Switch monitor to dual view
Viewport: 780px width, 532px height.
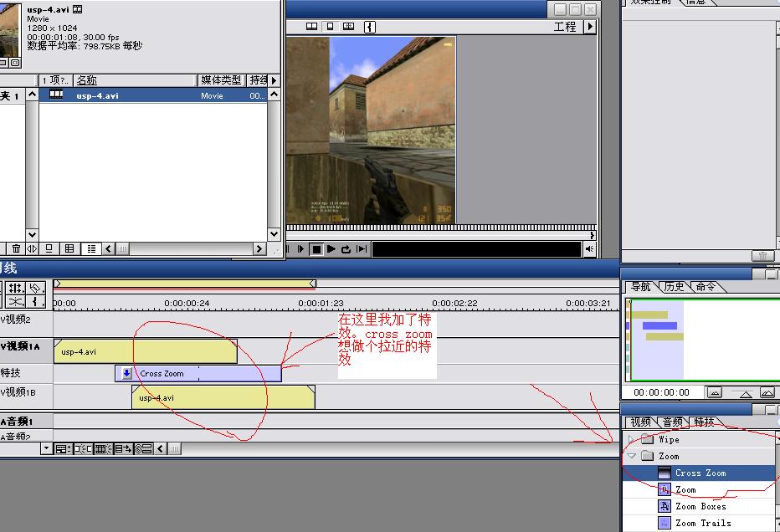[x=312, y=27]
